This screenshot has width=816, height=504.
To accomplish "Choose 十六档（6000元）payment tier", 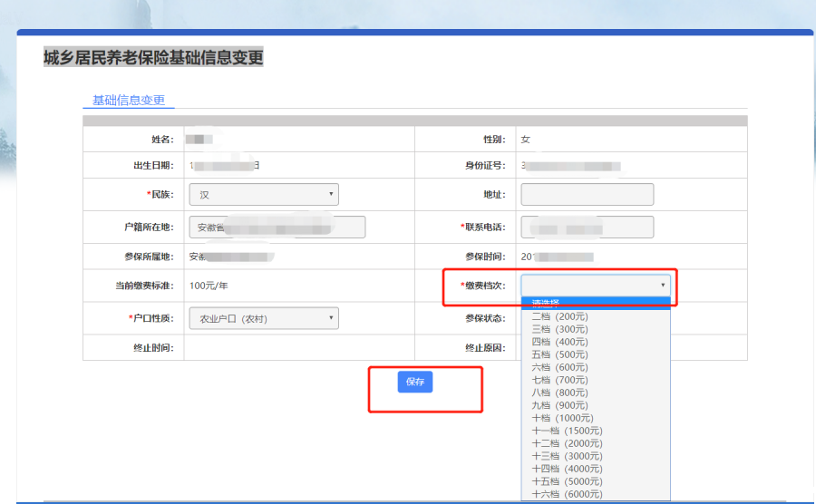I will pyautogui.click(x=567, y=494).
